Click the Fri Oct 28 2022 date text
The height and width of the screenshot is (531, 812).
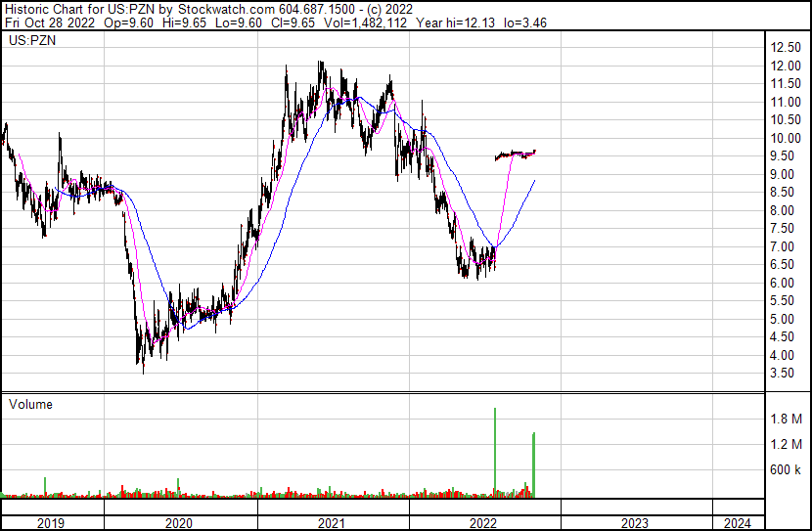pos(50,22)
